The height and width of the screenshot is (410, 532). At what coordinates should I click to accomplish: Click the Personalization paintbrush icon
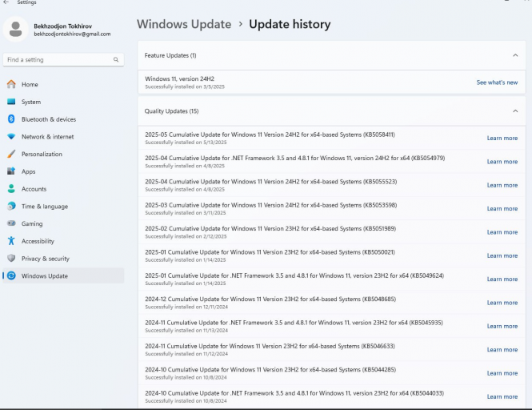click(x=11, y=154)
